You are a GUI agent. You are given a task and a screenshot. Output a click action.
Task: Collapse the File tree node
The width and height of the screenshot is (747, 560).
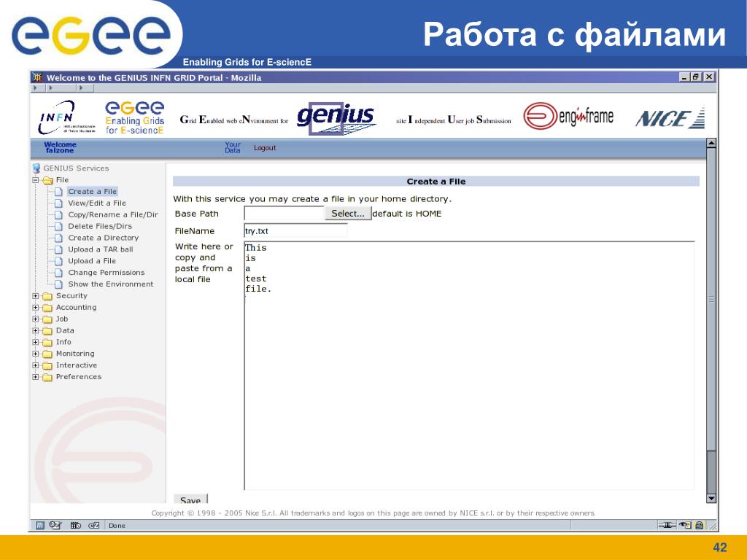[x=35, y=180]
